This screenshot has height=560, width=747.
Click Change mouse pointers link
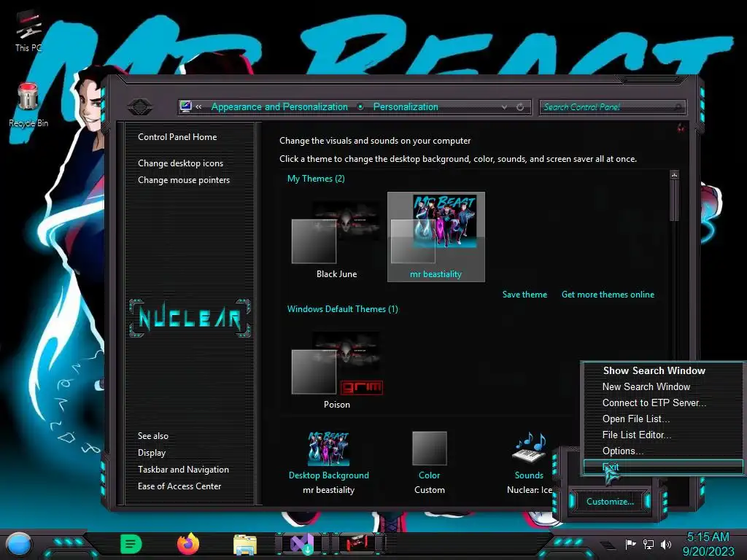[184, 180]
